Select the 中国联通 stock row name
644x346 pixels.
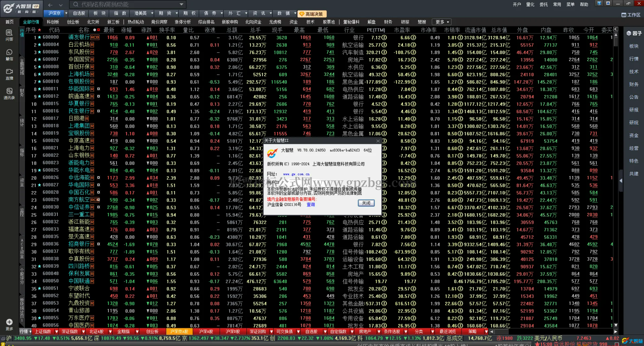[79, 281]
